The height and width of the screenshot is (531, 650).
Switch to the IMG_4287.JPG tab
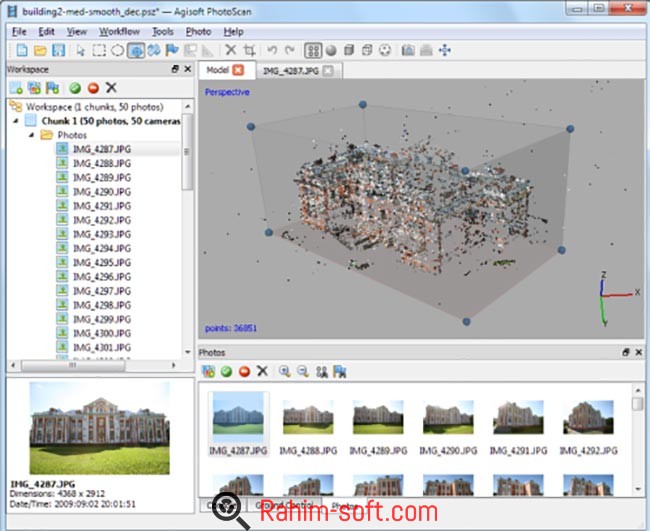coord(290,70)
